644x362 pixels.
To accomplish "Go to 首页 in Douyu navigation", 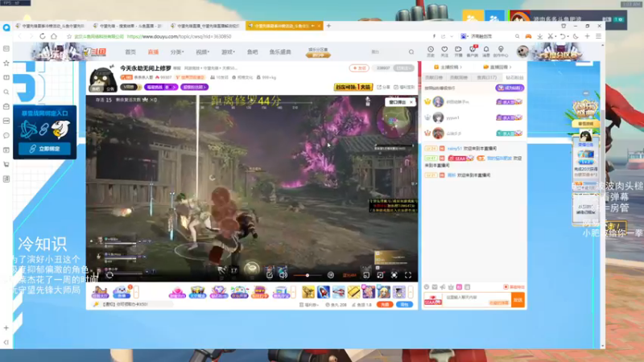I will tap(130, 52).
